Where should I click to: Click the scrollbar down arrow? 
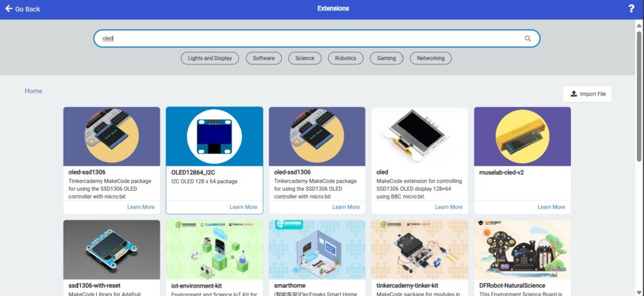639,291
